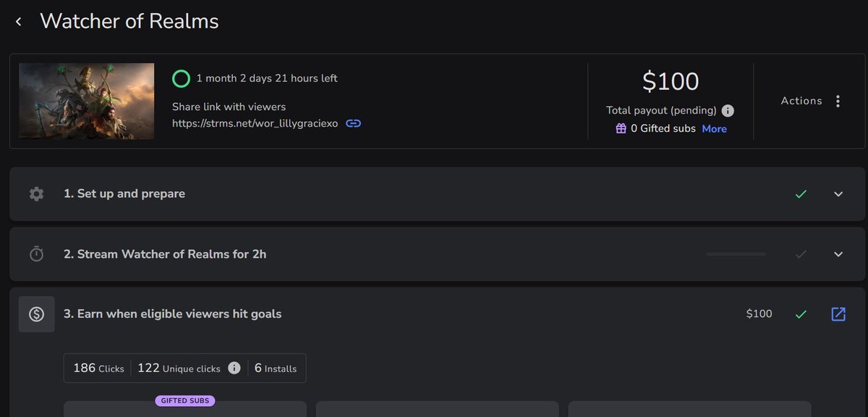Click the stopwatch icon for the stream step

36,254
